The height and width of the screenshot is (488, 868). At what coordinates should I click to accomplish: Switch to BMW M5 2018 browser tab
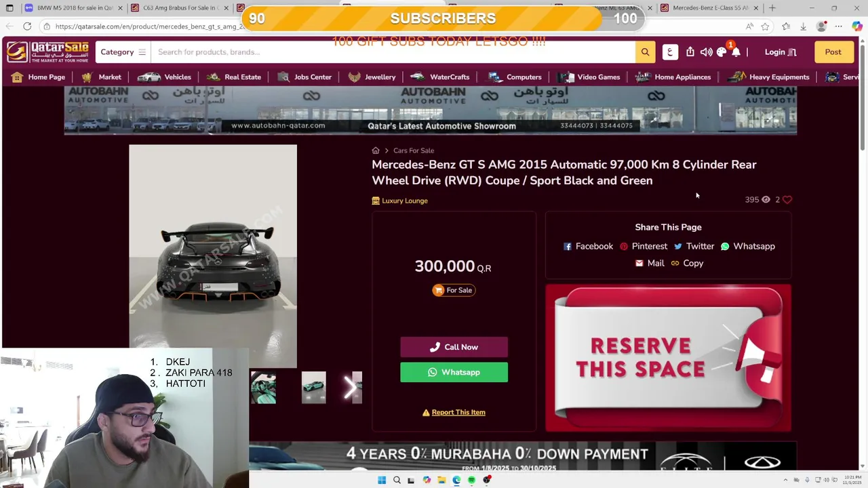point(75,8)
